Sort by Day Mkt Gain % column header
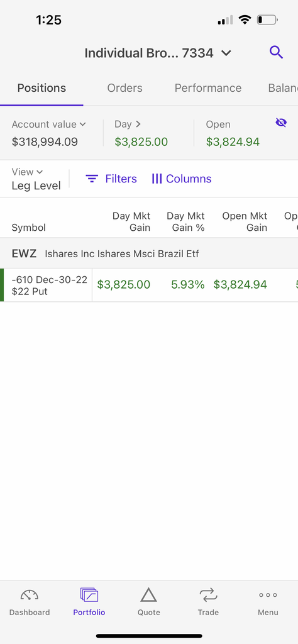This screenshot has width=298, height=644. coord(185,222)
